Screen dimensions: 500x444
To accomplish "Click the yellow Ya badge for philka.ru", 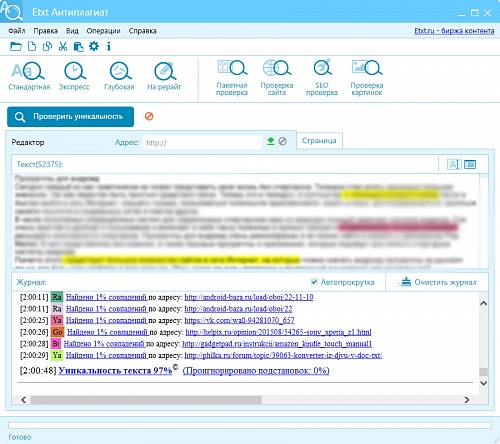I will click(x=57, y=355).
